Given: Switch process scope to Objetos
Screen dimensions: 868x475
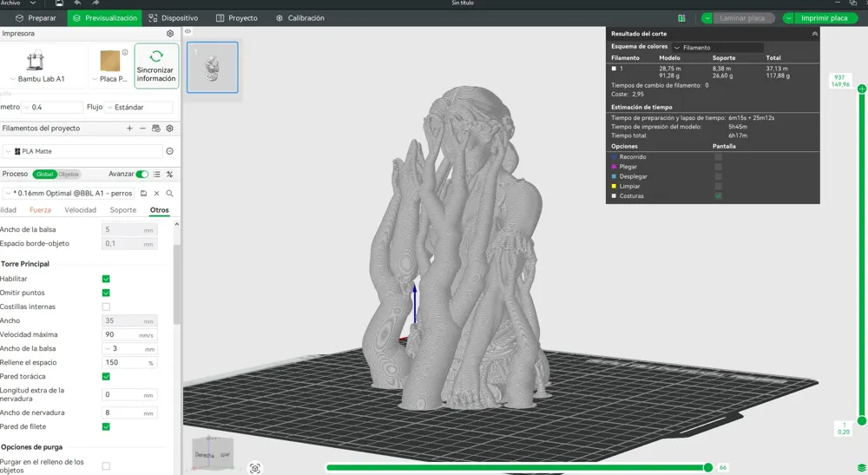Looking at the screenshot, I should click(69, 175).
